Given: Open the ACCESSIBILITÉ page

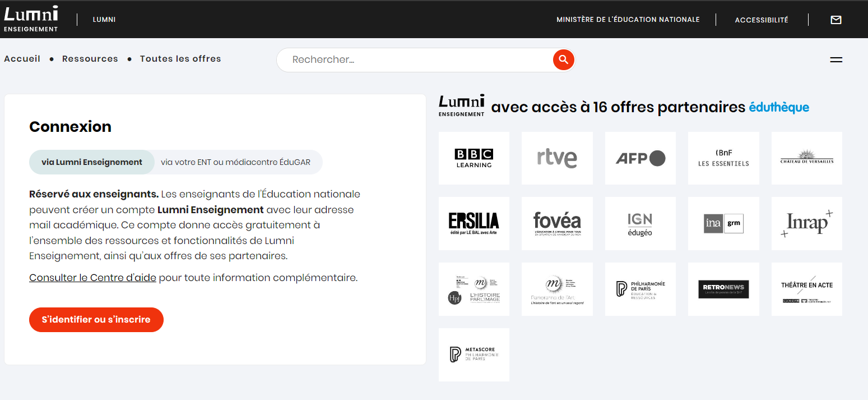Looking at the screenshot, I should [x=762, y=19].
